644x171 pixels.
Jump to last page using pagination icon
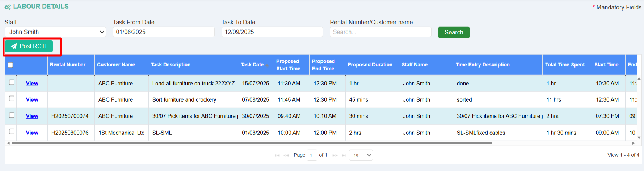coord(344,155)
